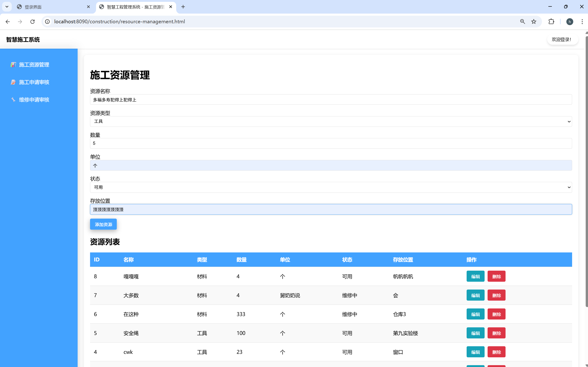This screenshot has height=367, width=588.
Task: Click the 维修申请审核 wrench icon
Action: [13, 100]
